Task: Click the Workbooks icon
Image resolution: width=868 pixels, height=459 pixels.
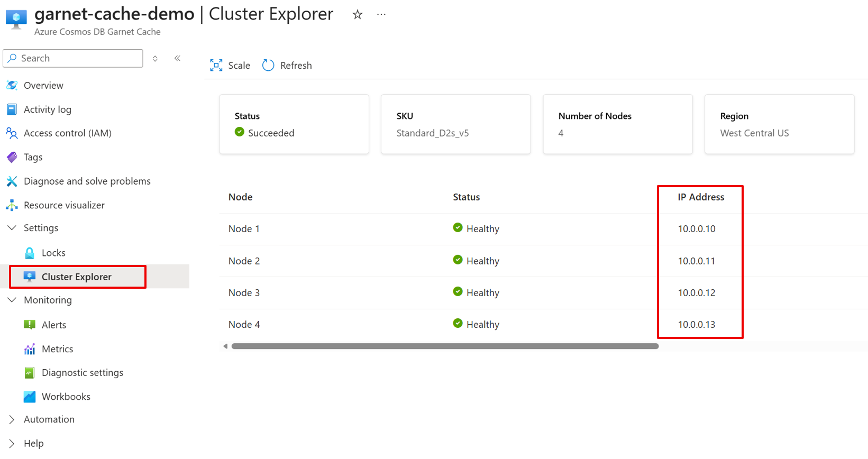Action: 30,397
